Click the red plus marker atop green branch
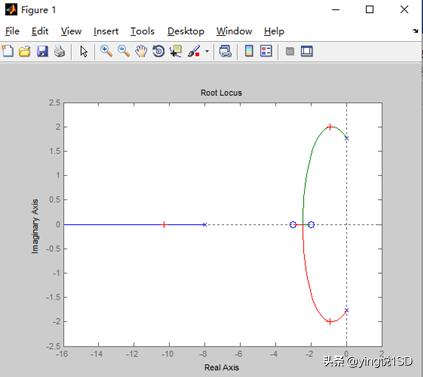The width and height of the screenshot is (423, 377). click(330, 127)
